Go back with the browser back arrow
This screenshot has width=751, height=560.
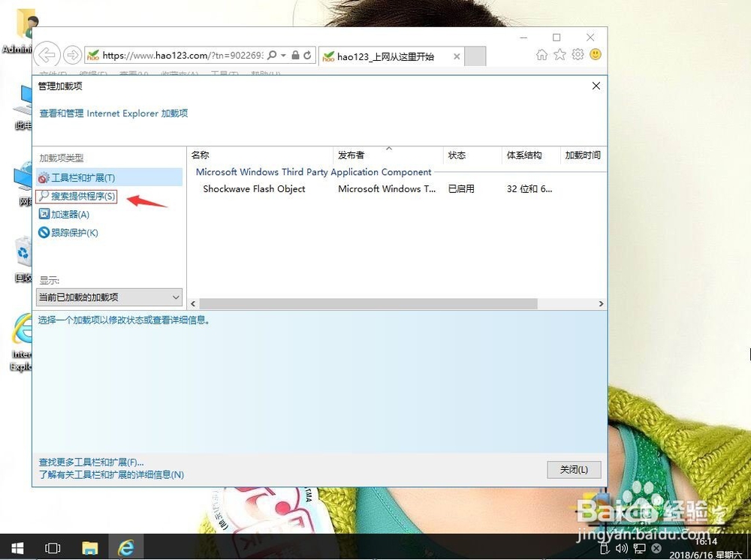47,55
